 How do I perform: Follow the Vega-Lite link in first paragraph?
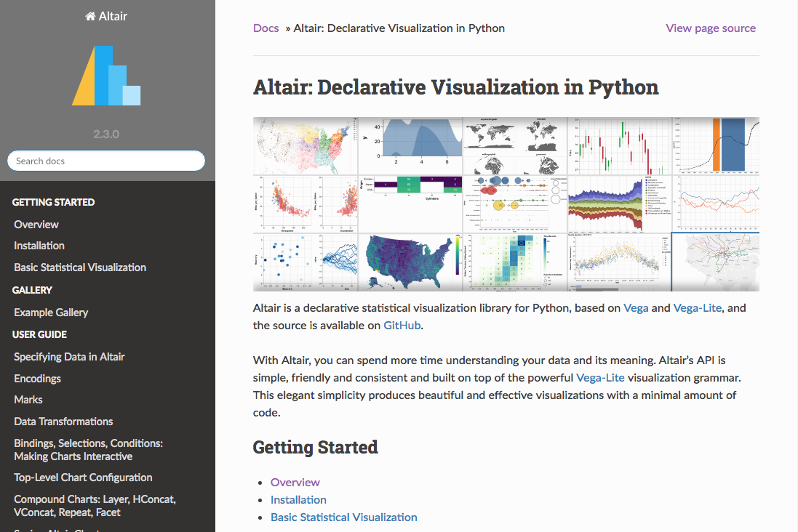697,307
